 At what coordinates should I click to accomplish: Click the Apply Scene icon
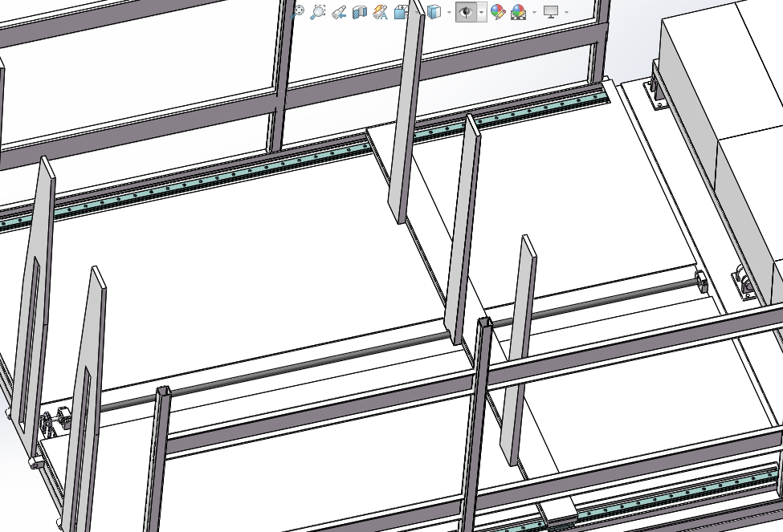click(x=519, y=12)
